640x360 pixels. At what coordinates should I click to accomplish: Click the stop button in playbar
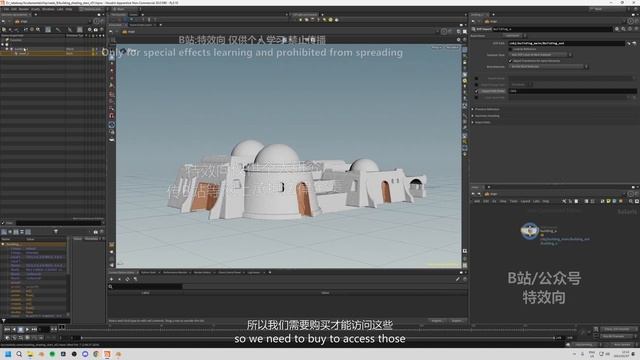(x=20, y=329)
